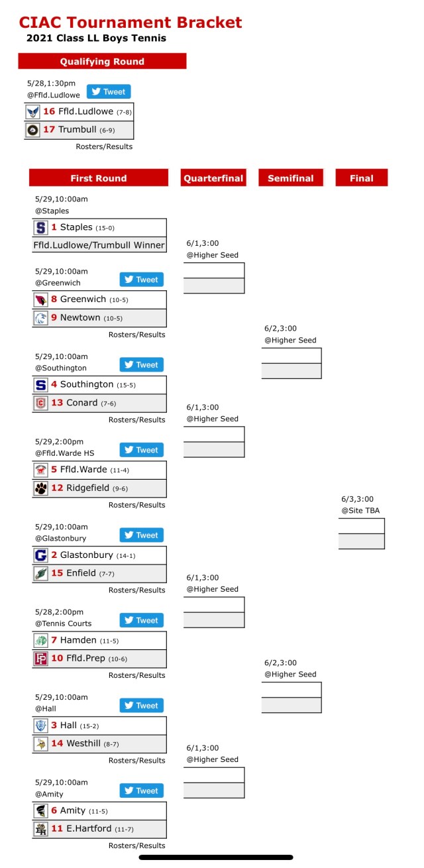The image size is (424, 868).
Task: Click the Amity spartan logo
Action: coord(41,810)
